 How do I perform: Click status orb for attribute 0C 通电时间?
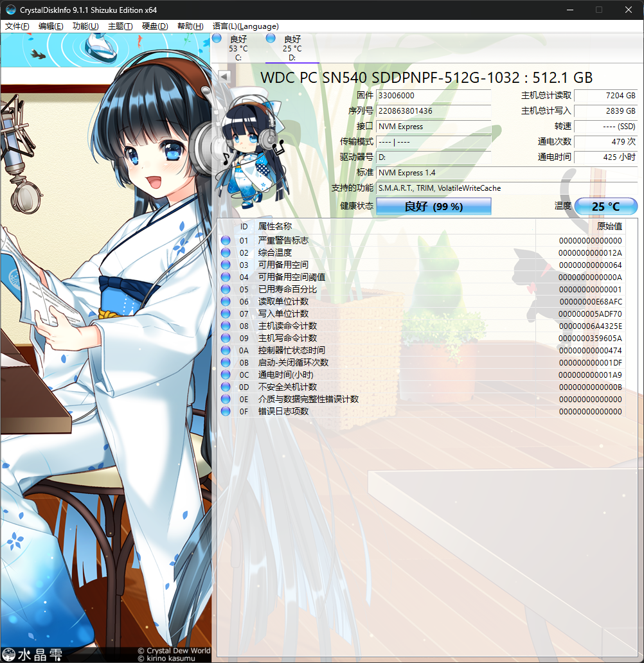click(x=226, y=375)
